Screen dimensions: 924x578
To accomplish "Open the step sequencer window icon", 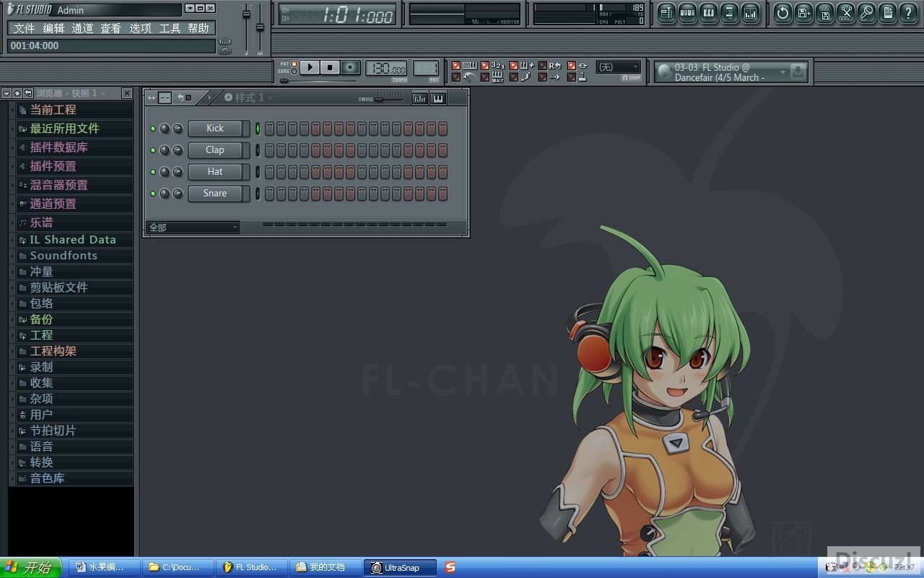I will [x=687, y=13].
